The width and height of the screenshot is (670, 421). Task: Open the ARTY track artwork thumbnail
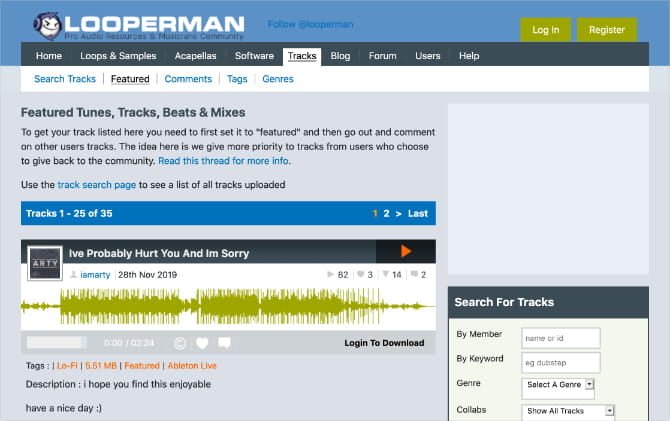tap(45, 263)
